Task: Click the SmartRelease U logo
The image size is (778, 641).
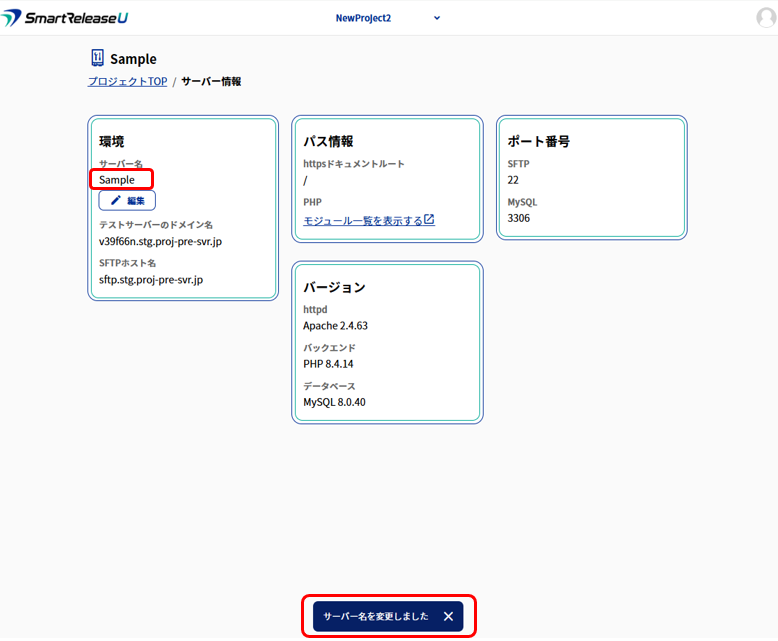Action: point(66,18)
